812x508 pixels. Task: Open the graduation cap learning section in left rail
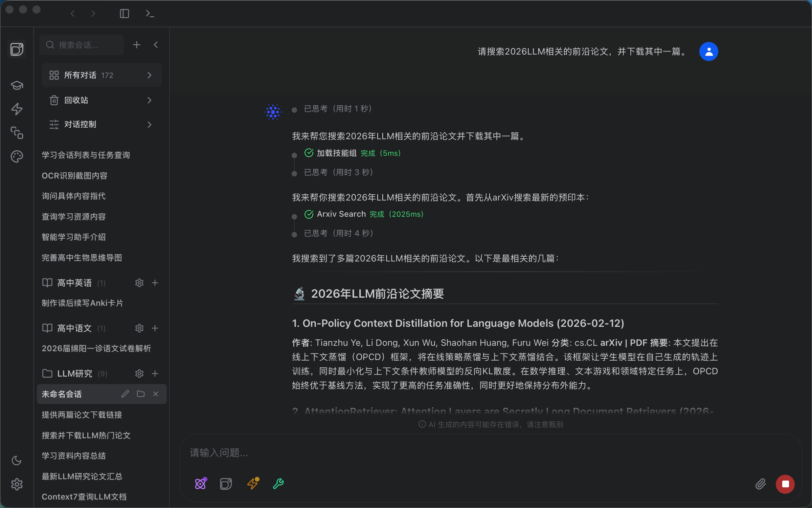(x=17, y=85)
